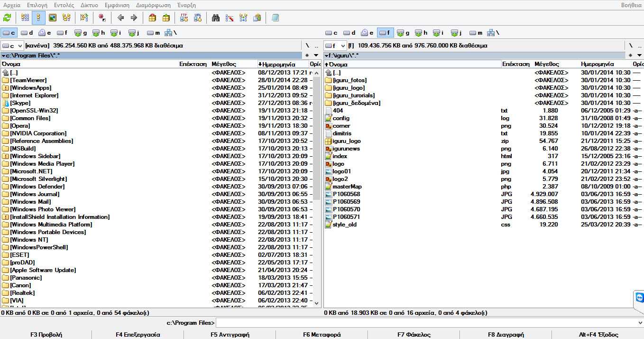Select network drive g in left drive bar
This screenshot has height=339, width=644.
point(81,33)
